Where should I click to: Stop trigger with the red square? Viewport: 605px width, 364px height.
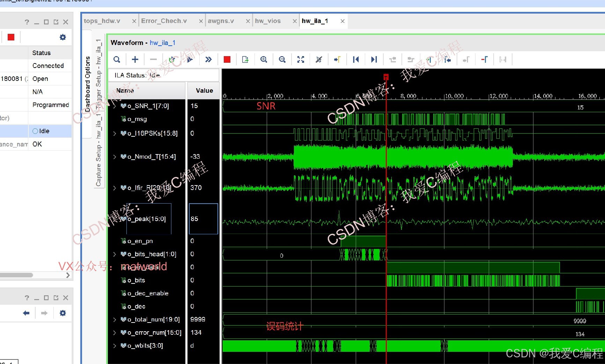pyautogui.click(x=227, y=60)
